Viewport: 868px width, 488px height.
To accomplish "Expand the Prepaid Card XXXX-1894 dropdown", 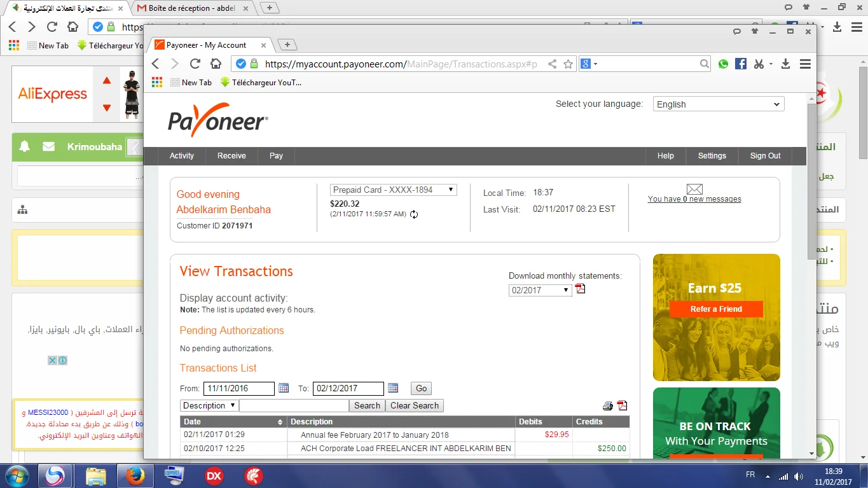I will pos(394,190).
